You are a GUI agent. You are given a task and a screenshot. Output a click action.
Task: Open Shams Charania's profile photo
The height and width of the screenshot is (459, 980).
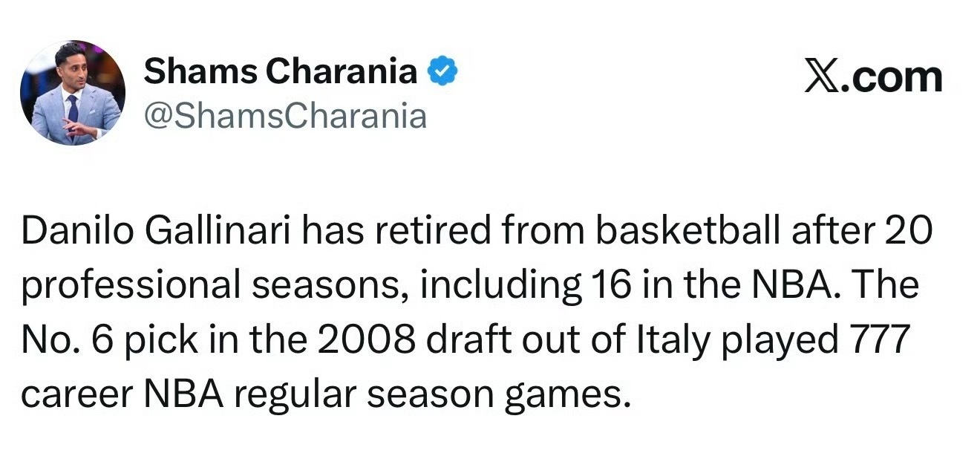coord(73,93)
